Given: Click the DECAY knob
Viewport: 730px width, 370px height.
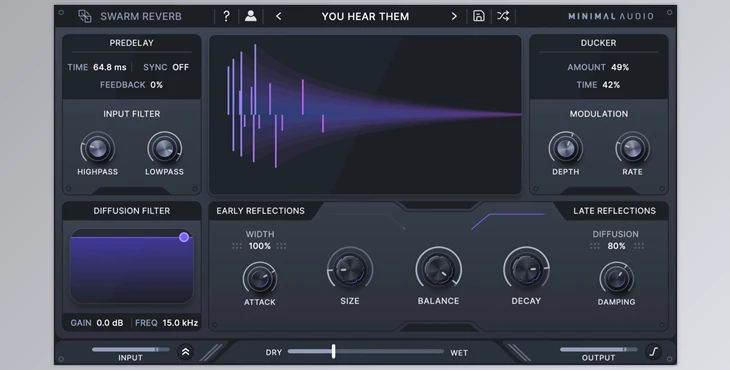Looking at the screenshot, I should tap(526, 270).
